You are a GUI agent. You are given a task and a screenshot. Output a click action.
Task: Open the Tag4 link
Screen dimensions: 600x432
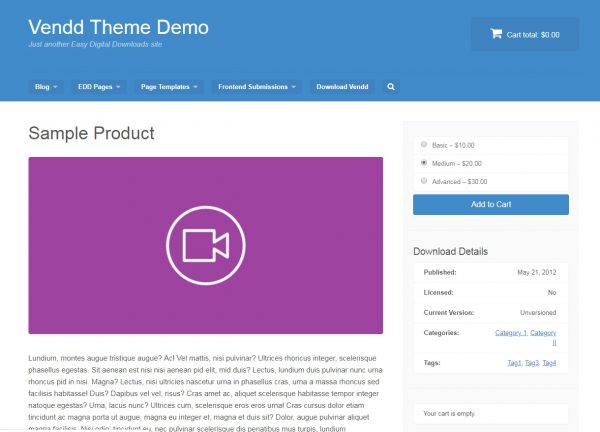point(549,363)
